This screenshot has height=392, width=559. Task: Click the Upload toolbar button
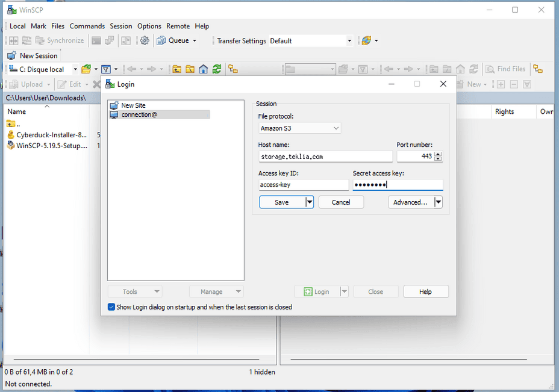point(26,84)
